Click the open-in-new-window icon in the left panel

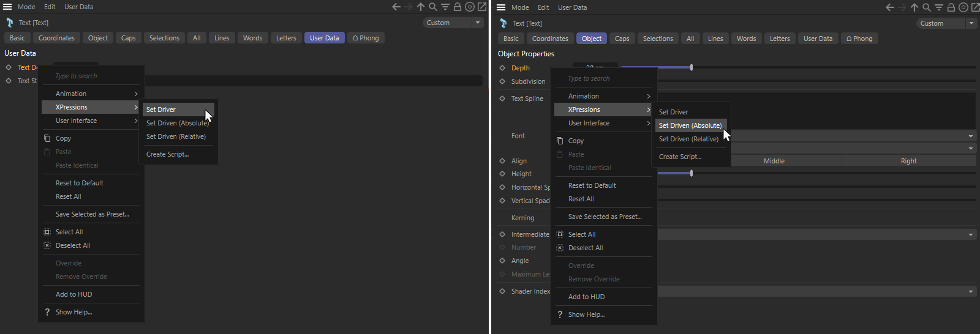pos(482,7)
